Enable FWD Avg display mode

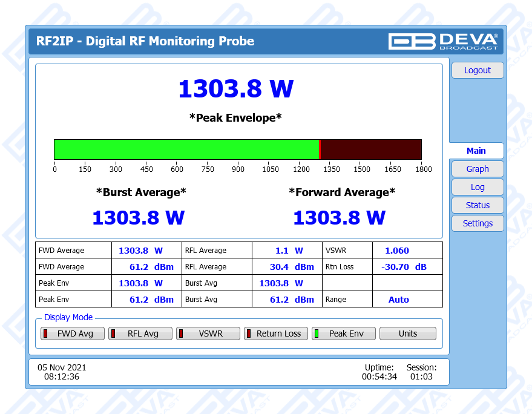click(x=69, y=333)
